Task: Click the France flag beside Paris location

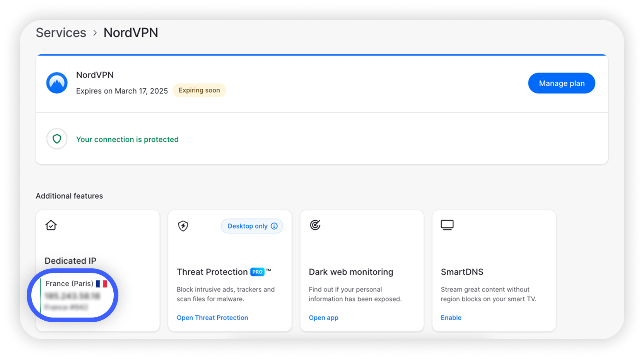Action: click(x=102, y=283)
